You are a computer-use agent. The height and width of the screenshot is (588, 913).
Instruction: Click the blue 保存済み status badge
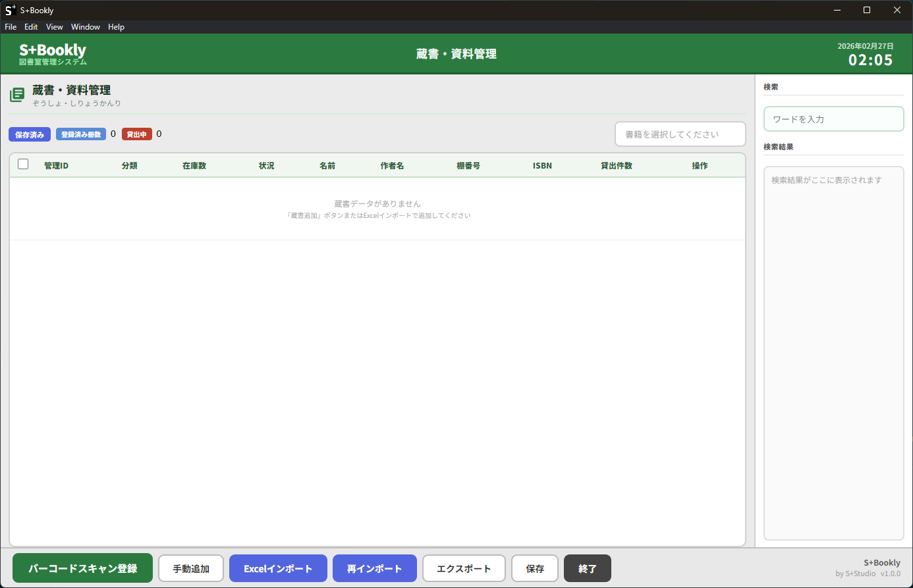tap(30, 134)
